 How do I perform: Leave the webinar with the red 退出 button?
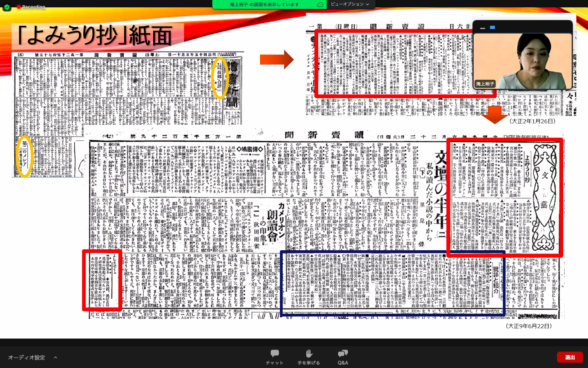(570, 357)
